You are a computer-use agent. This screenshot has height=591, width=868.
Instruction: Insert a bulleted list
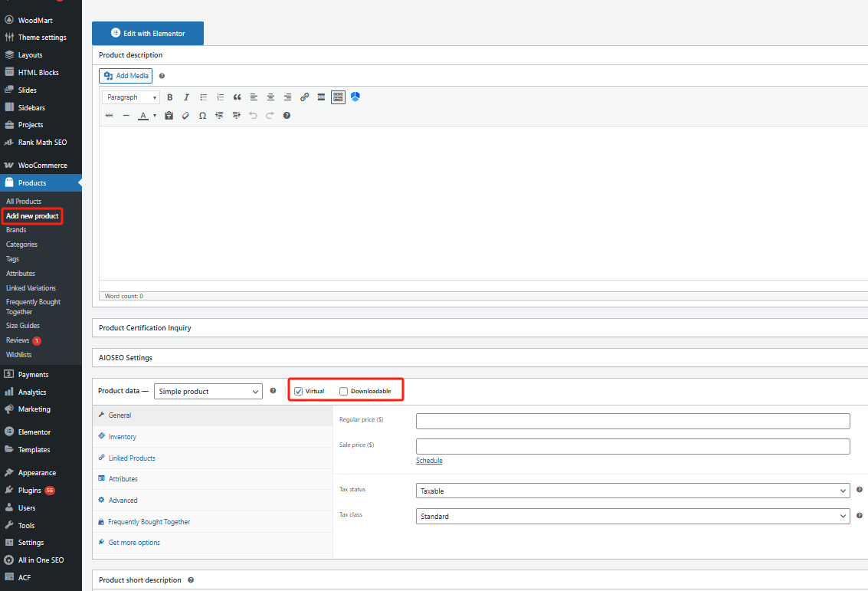tap(203, 97)
